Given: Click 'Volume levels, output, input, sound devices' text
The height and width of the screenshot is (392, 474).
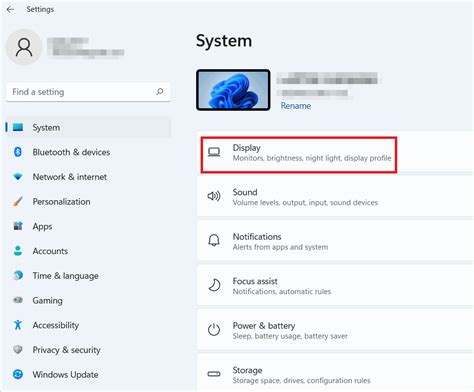Looking at the screenshot, I should pos(305,202).
